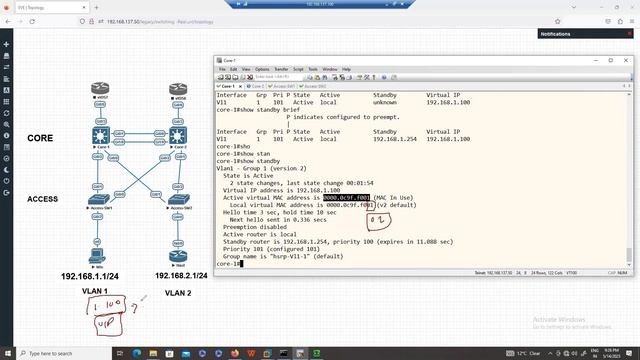This screenshot has height=360, width=640.
Task: Open the text objects sidebar icon
Action: 6,90
